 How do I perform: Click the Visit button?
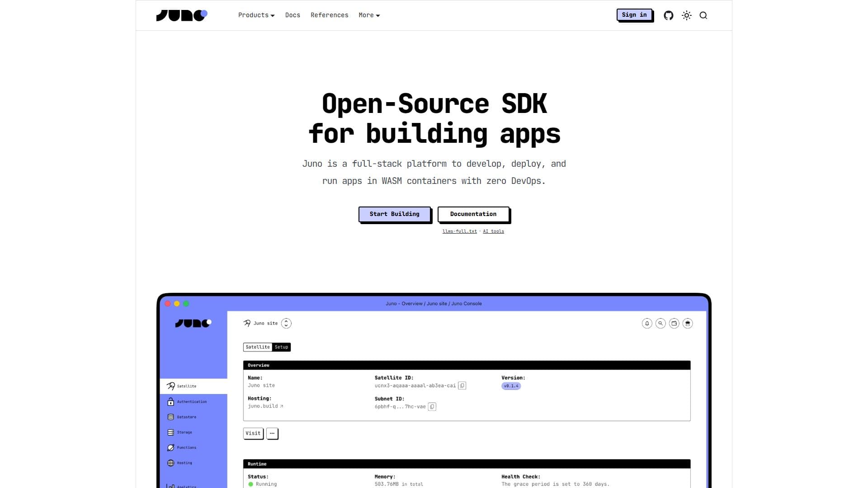point(253,433)
